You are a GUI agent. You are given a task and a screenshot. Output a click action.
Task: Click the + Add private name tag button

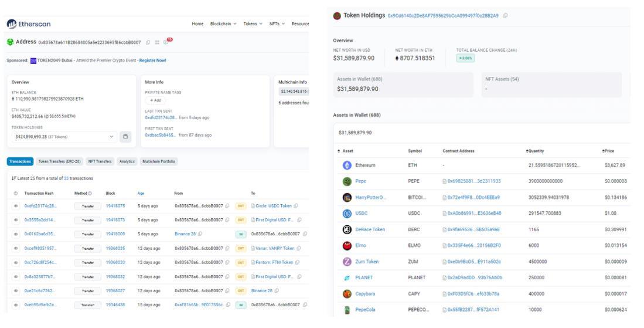[155, 100]
